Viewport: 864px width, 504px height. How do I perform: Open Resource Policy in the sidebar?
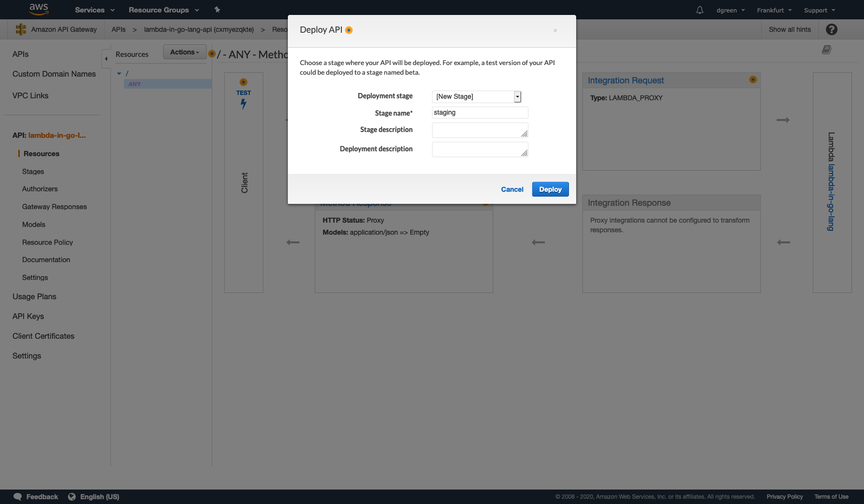click(47, 242)
